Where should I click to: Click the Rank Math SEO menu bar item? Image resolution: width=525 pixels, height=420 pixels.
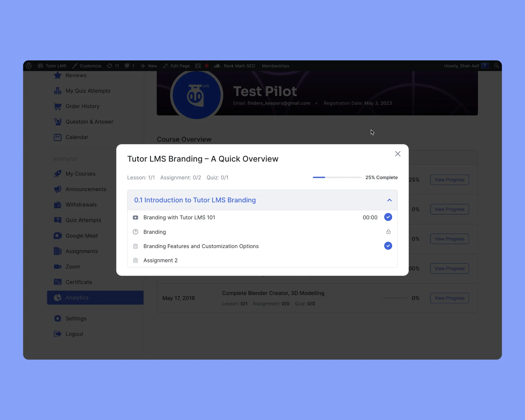(239, 66)
